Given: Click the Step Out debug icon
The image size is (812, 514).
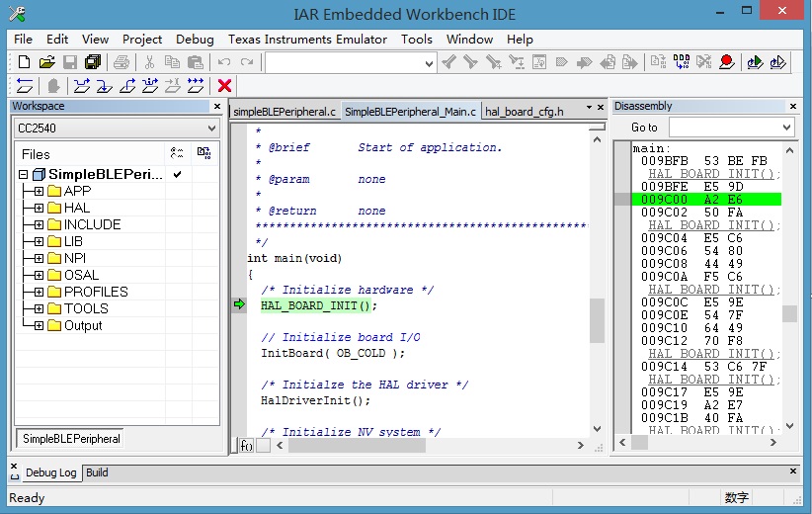Looking at the screenshot, I should (127, 85).
